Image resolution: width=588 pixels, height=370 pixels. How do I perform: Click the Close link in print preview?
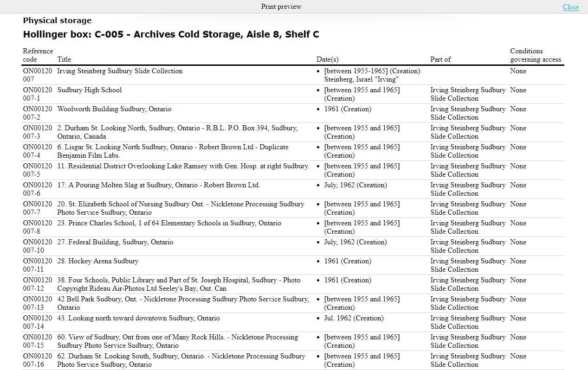(570, 7)
